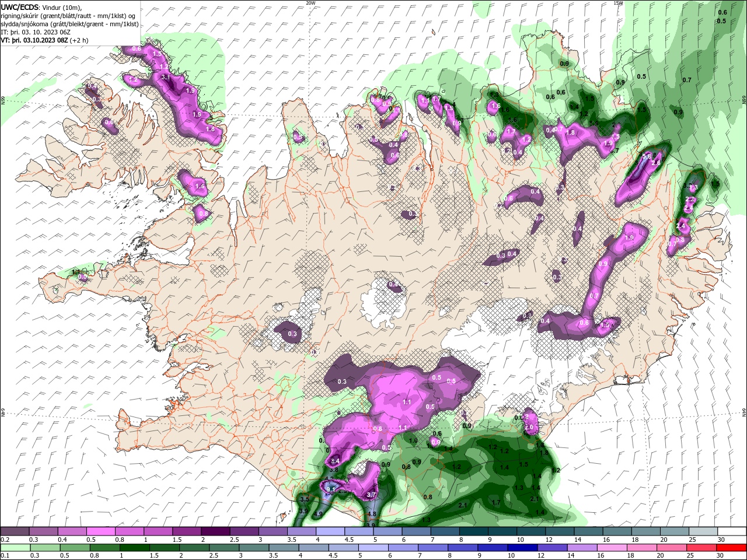Click the 3.1 snowfall value in Westfjords
This screenshot has width=747, height=560.
pos(165,78)
